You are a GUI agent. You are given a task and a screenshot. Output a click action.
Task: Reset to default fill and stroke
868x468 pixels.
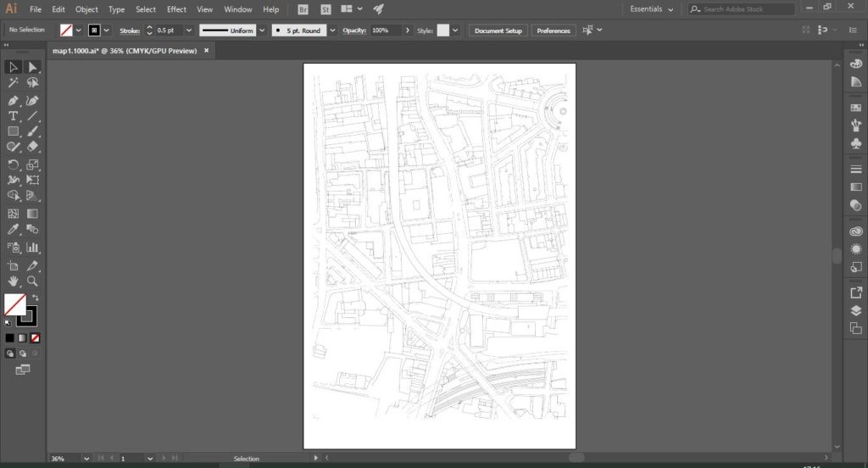coord(8,323)
